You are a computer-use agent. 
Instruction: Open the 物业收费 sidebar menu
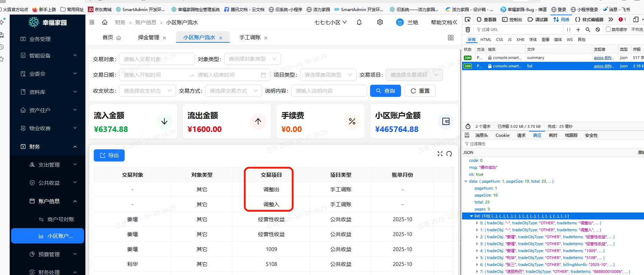point(48,128)
